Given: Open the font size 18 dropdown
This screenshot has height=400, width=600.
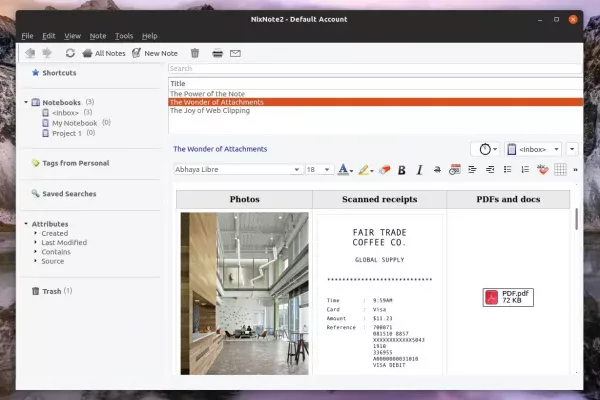Looking at the screenshot, I should click(x=319, y=170).
